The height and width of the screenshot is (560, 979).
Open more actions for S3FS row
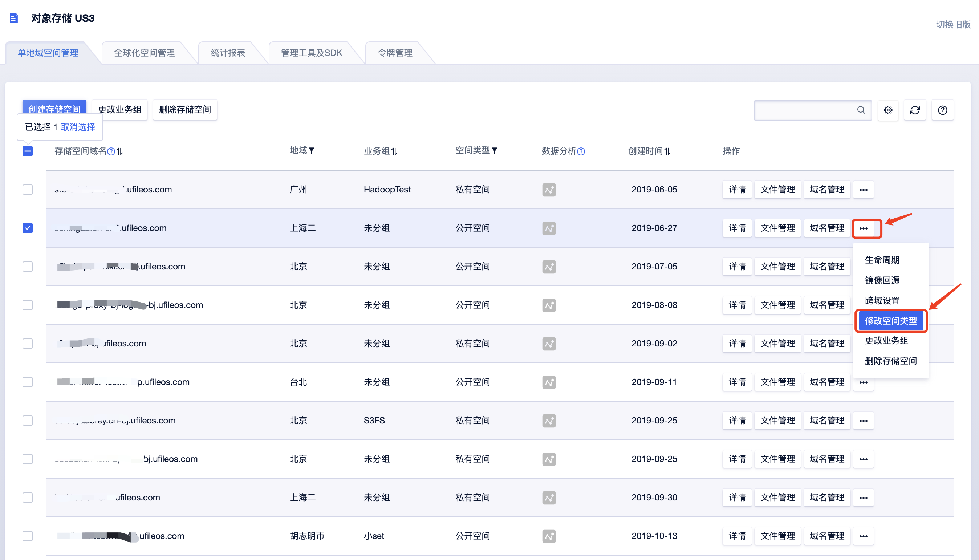(863, 421)
